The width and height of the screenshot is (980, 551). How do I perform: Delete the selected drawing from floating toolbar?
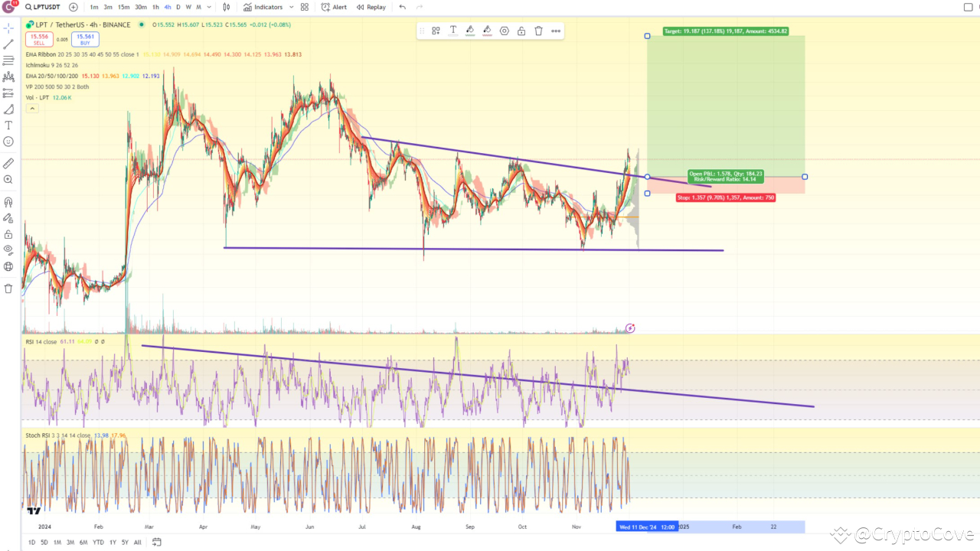tap(538, 31)
